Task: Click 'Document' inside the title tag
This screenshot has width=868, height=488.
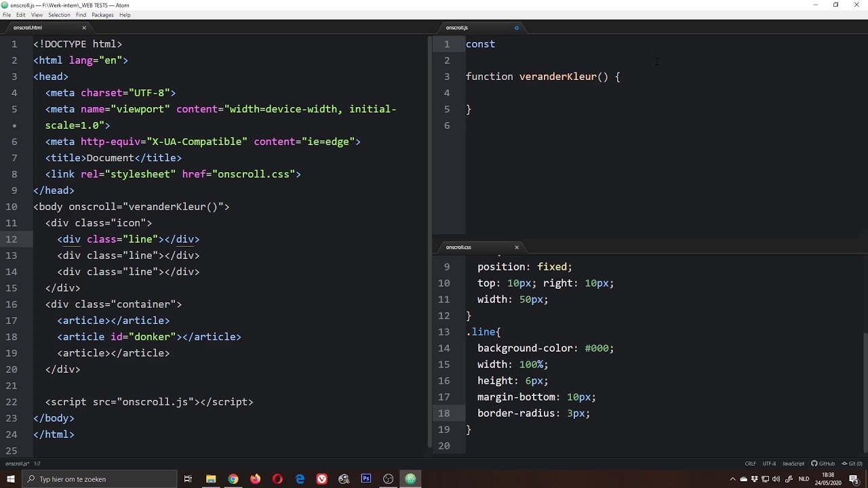Action: [111, 158]
